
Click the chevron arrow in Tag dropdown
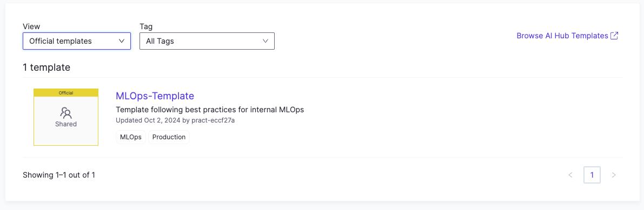coord(265,41)
